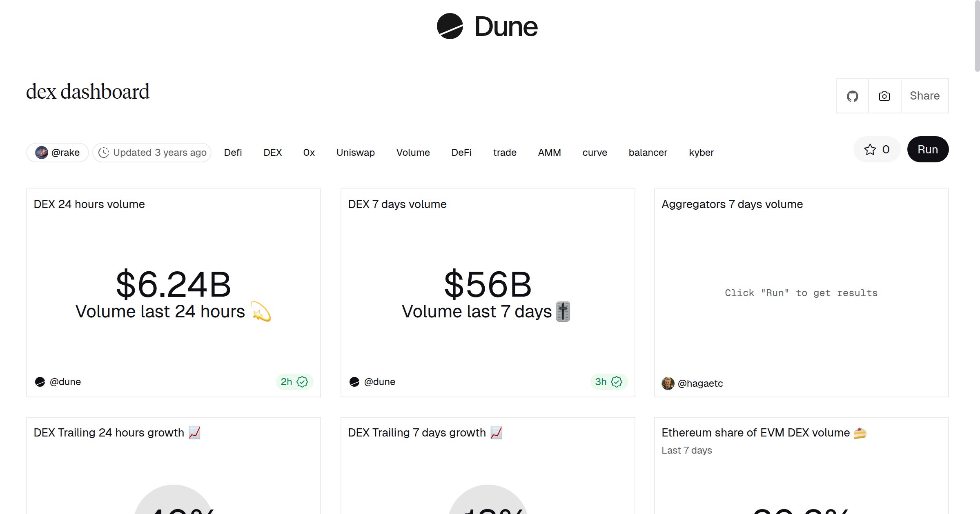Star the dashboard using the star icon
980x514 pixels.
[x=870, y=149]
